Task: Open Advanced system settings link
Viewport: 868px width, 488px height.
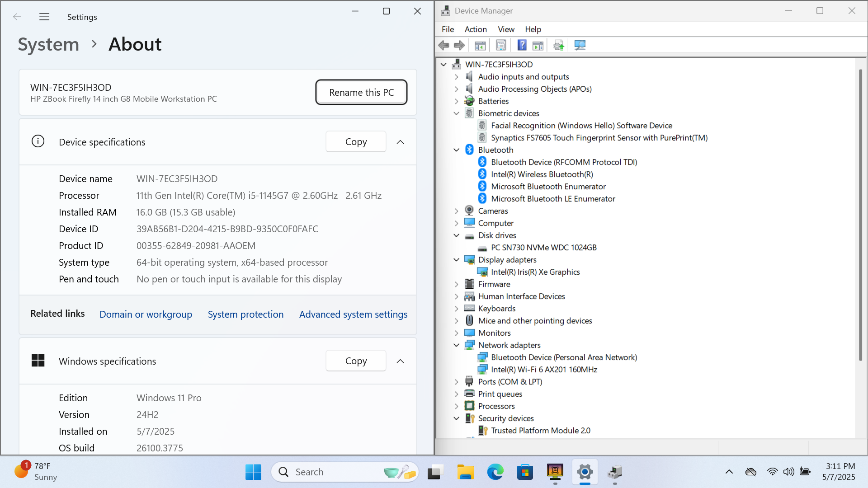Action: point(353,314)
